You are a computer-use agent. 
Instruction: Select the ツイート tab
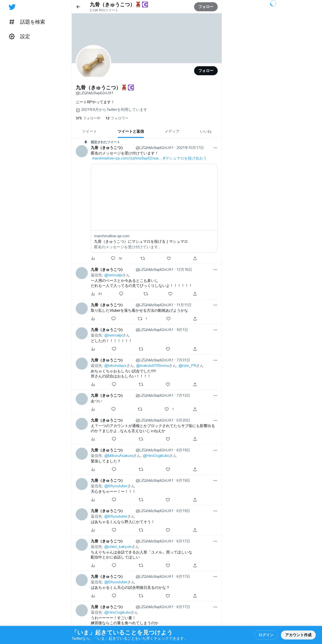[89, 131]
